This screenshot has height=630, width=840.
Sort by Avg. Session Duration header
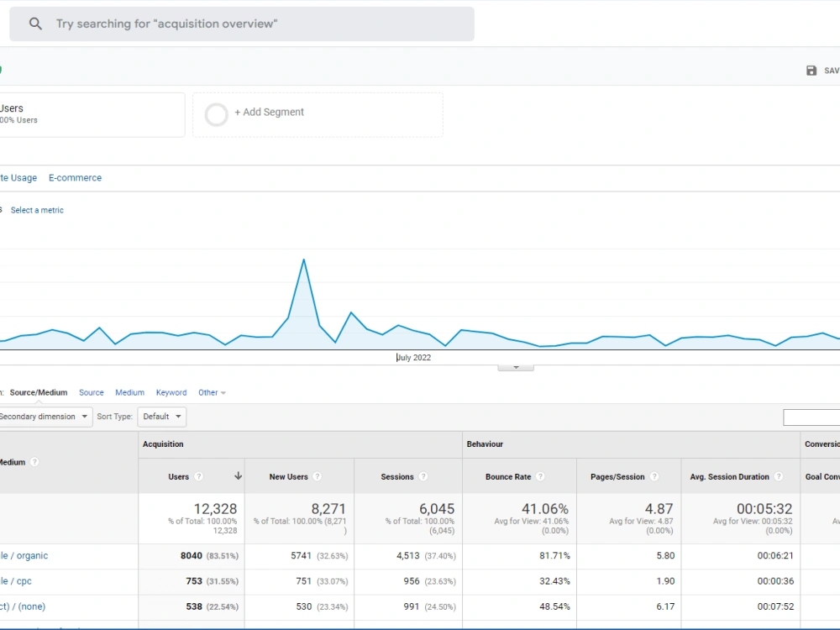click(729, 477)
